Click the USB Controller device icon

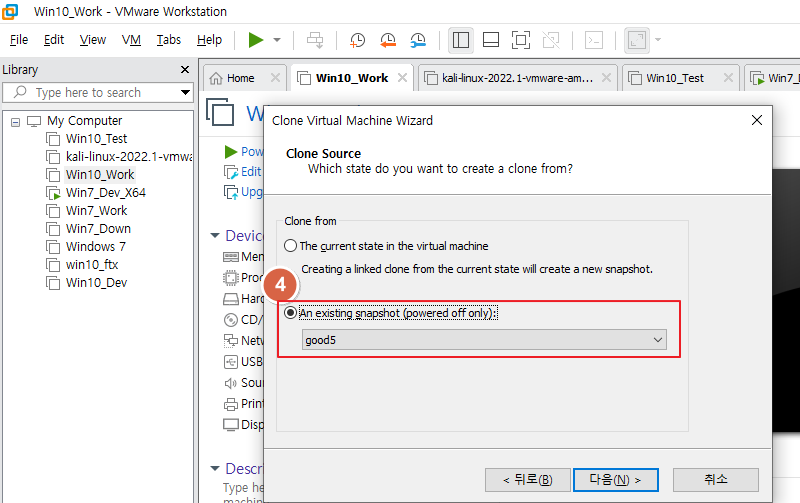(x=231, y=362)
